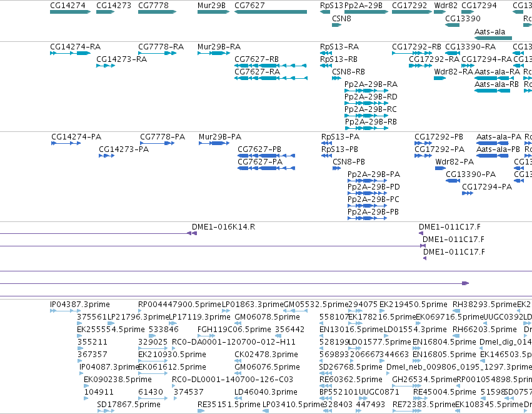532x414 pixels.
Task: Click the RpS13-RB transcript label
Action: pos(339,59)
